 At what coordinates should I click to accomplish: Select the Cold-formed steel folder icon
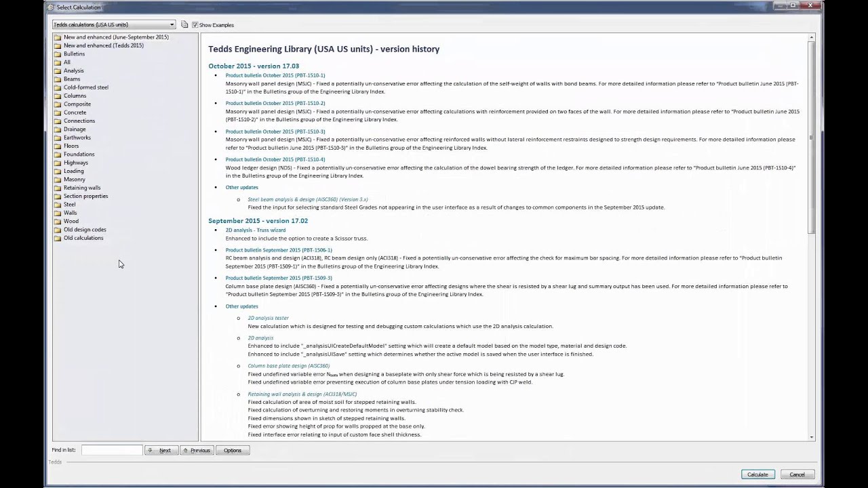pos(58,87)
